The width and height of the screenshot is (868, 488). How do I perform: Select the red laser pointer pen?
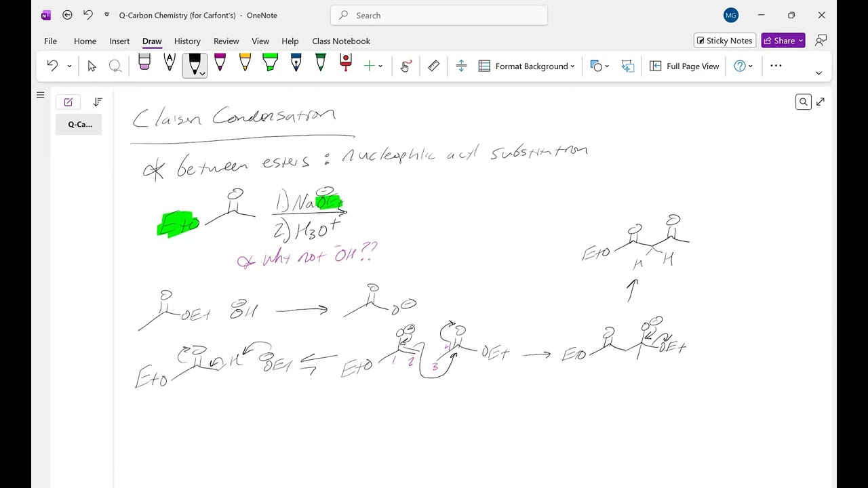pyautogui.click(x=346, y=63)
